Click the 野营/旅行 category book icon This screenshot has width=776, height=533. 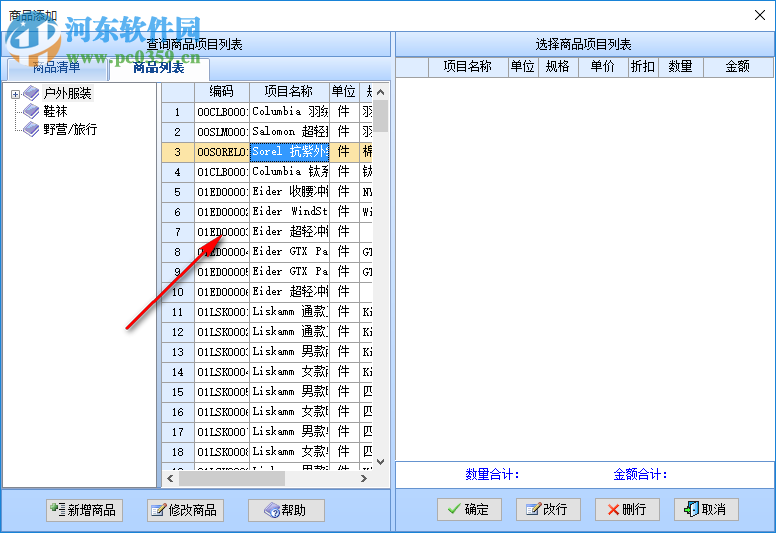click(31, 130)
